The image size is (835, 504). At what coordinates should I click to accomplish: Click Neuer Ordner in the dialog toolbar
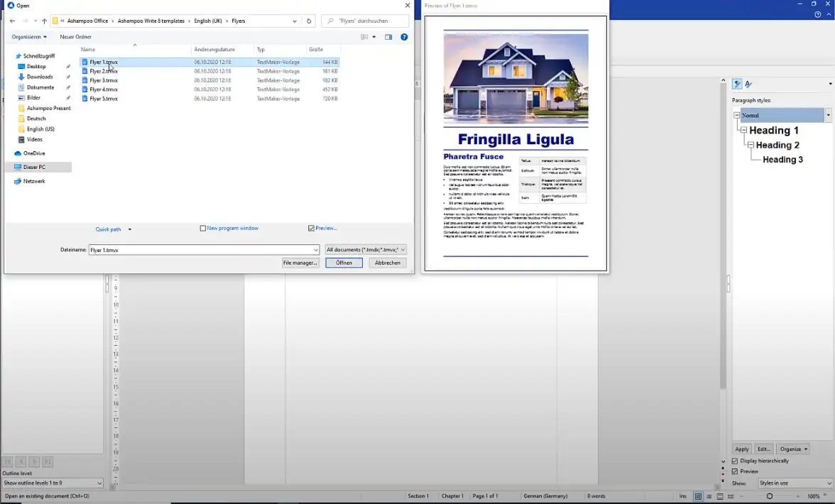pyautogui.click(x=75, y=37)
